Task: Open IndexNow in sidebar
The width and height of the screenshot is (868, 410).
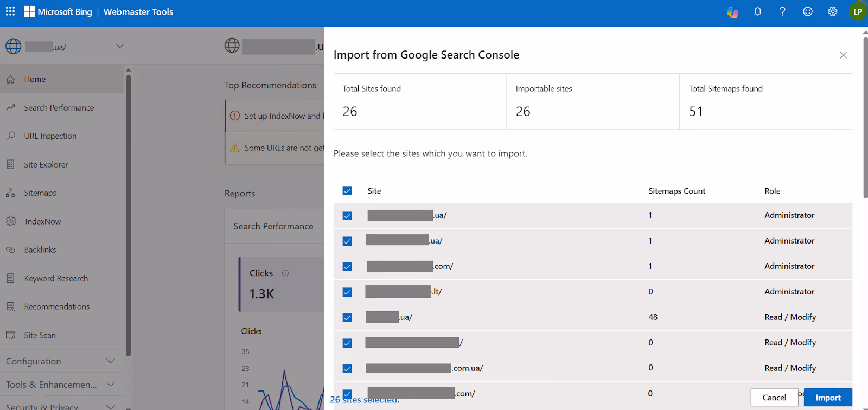Action: [62, 221]
